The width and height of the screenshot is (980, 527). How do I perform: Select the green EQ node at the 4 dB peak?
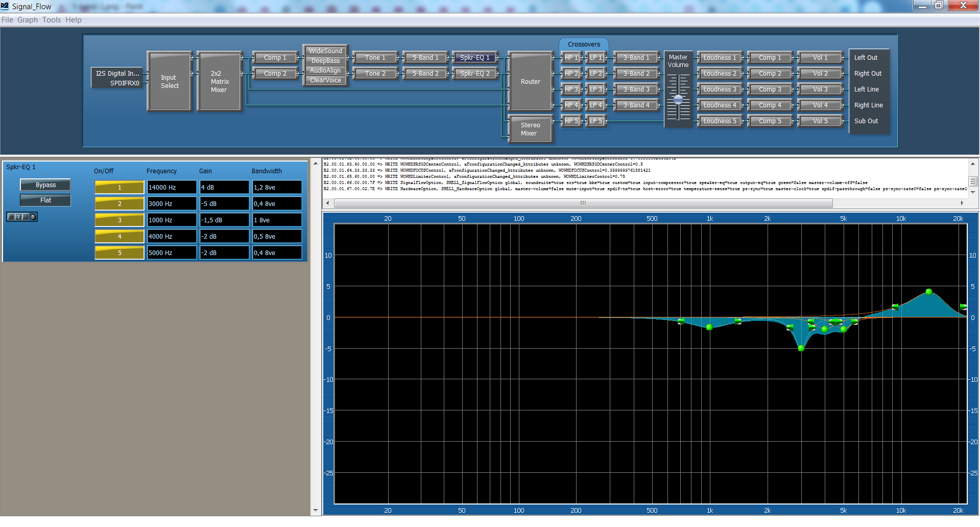pyautogui.click(x=928, y=292)
